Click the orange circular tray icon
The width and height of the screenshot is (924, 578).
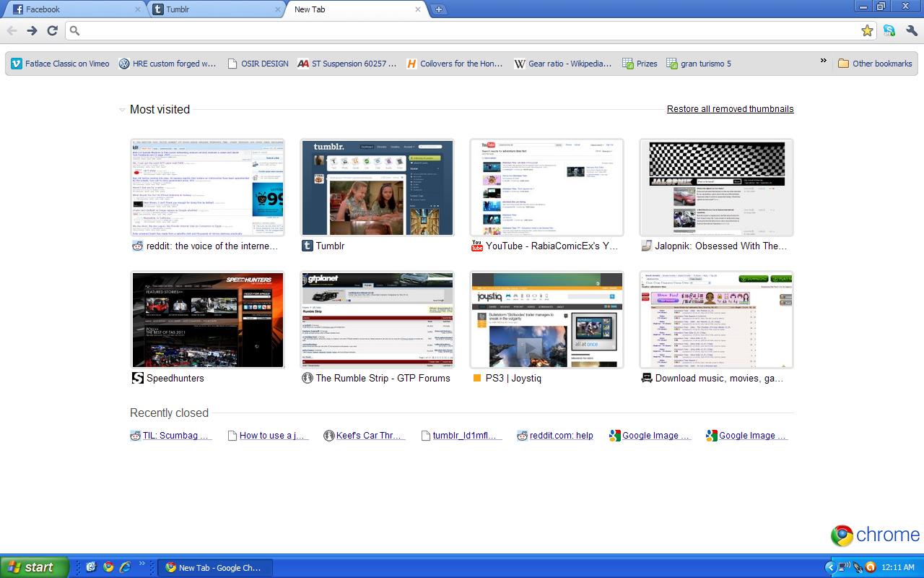coord(870,567)
